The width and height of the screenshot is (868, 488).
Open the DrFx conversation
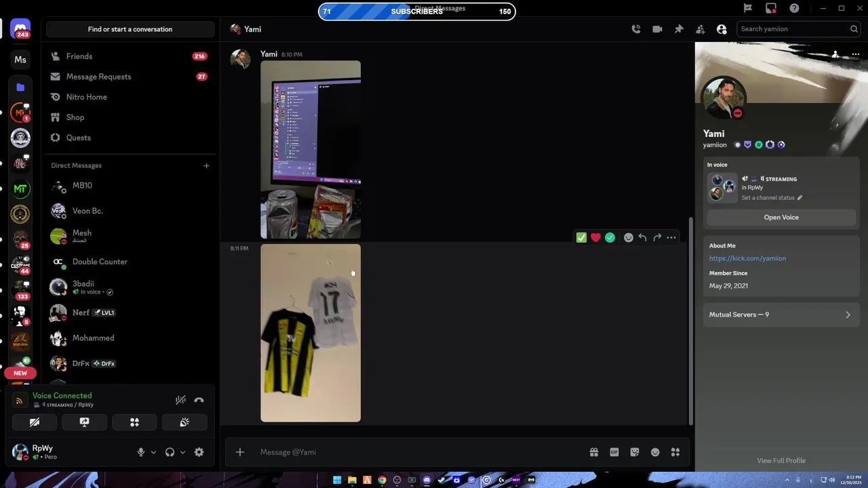tap(130, 363)
